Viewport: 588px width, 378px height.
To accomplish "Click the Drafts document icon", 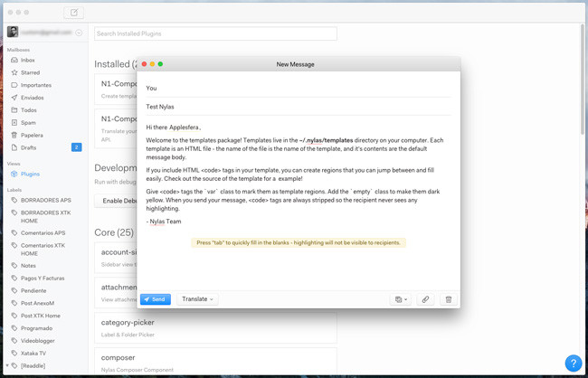I will (14, 147).
